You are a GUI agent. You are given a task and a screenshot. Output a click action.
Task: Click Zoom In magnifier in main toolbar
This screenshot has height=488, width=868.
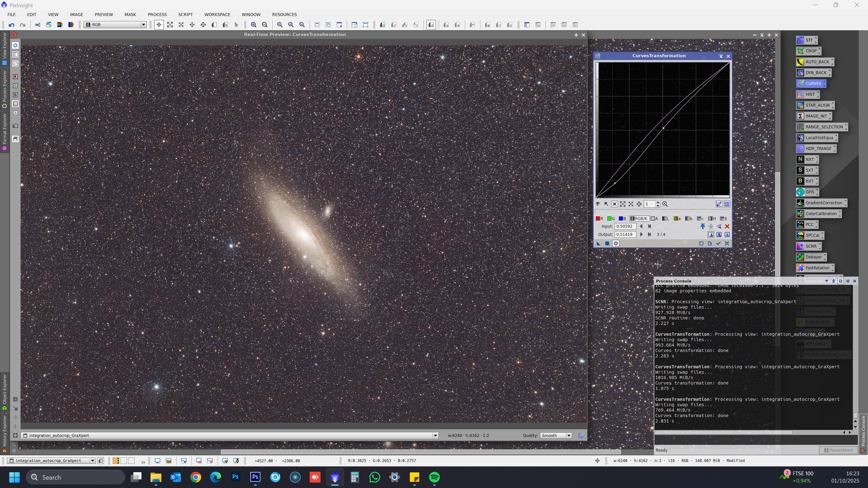254,25
